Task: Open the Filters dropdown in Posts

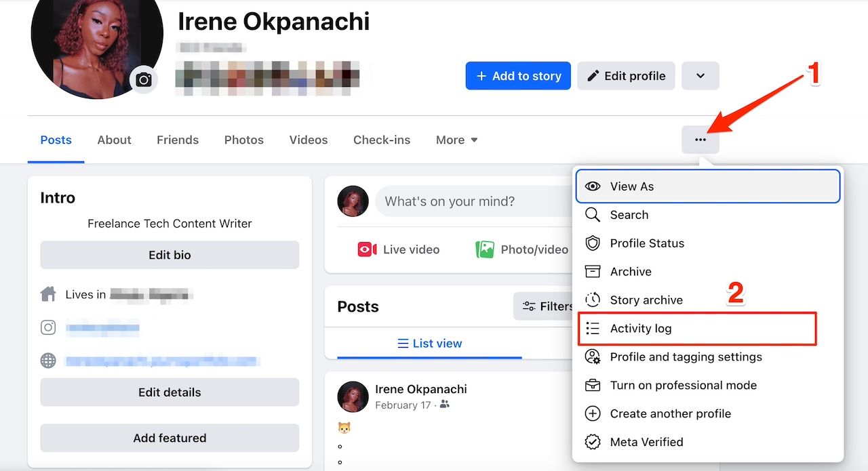Action: [x=546, y=306]
